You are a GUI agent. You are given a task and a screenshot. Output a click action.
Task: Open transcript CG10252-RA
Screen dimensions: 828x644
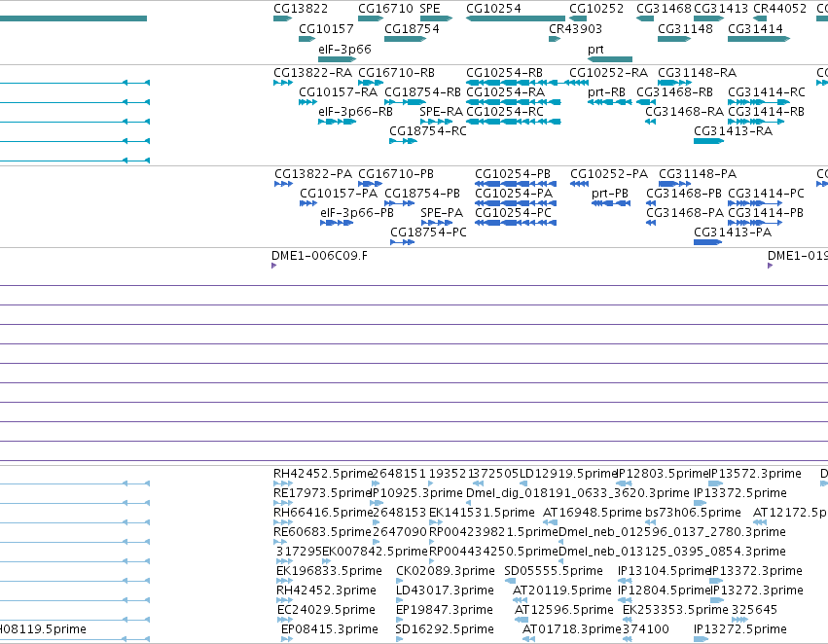(x=608, y=72)
